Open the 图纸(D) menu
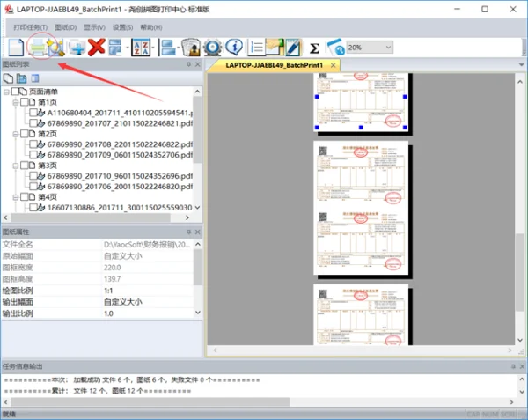The width and height of the screenshot is (528, 420). click(x=65, y=27)
